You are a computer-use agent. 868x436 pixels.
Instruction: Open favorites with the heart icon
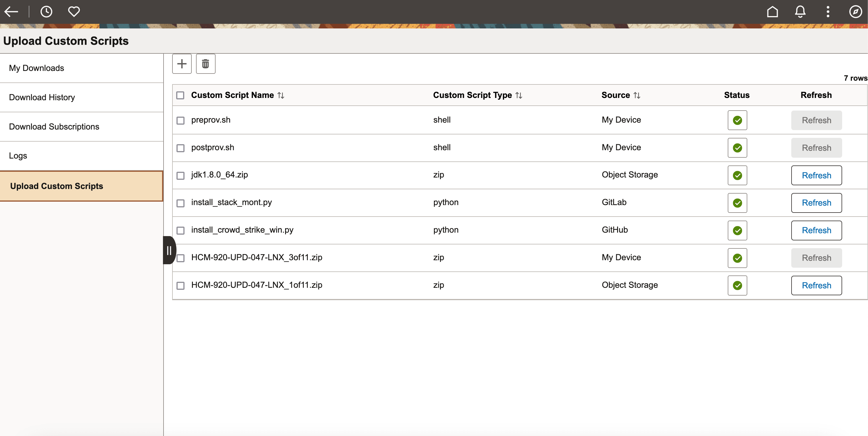click(x=74, y=11)
